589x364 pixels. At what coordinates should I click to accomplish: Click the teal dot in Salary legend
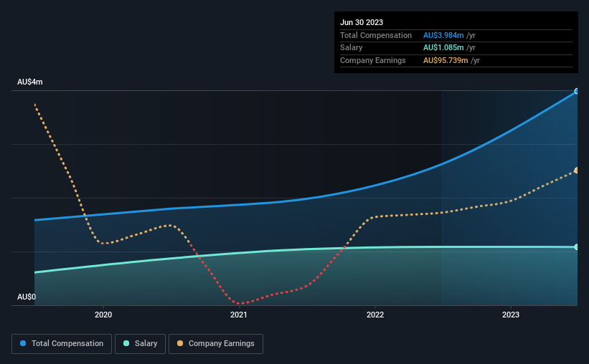(x=126, y=343)
